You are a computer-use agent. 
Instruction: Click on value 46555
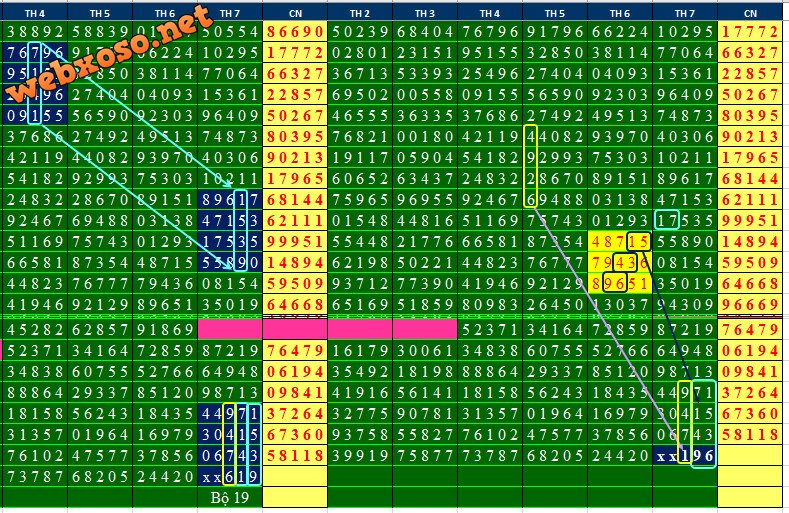tap(360, 116)
